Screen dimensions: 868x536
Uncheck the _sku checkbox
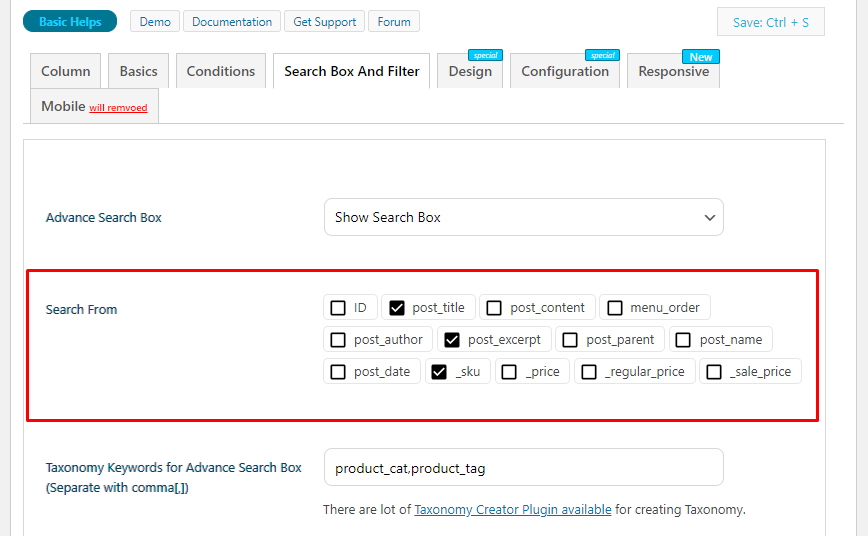pyautogui.click(x=439, y=372)
